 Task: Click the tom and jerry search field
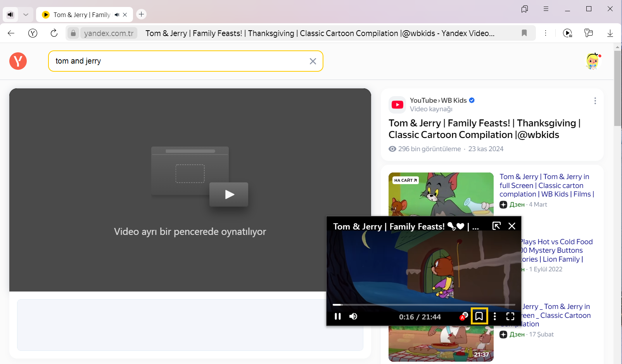[x=178, y=61]
